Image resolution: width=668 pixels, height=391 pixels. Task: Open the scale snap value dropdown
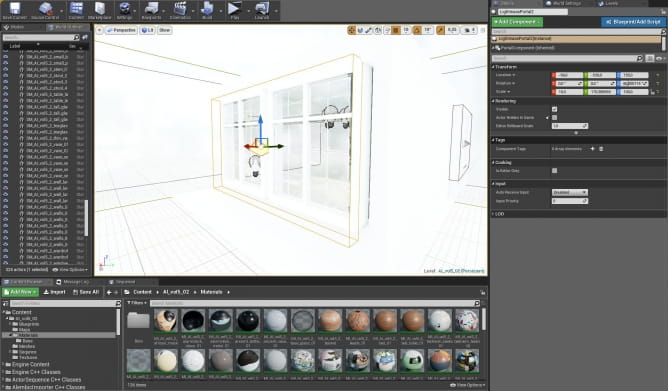(452, 30)
